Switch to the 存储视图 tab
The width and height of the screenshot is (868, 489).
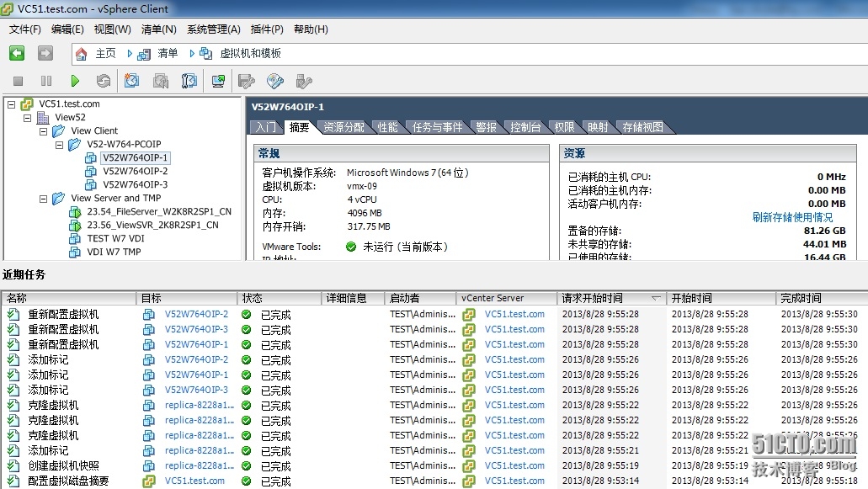pyautogui.click(x=642, y=127)
